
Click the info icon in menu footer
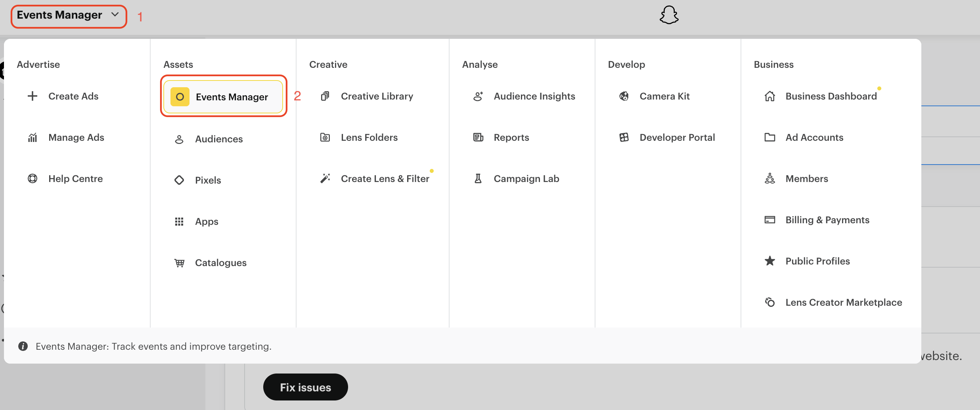click(23, 346)
